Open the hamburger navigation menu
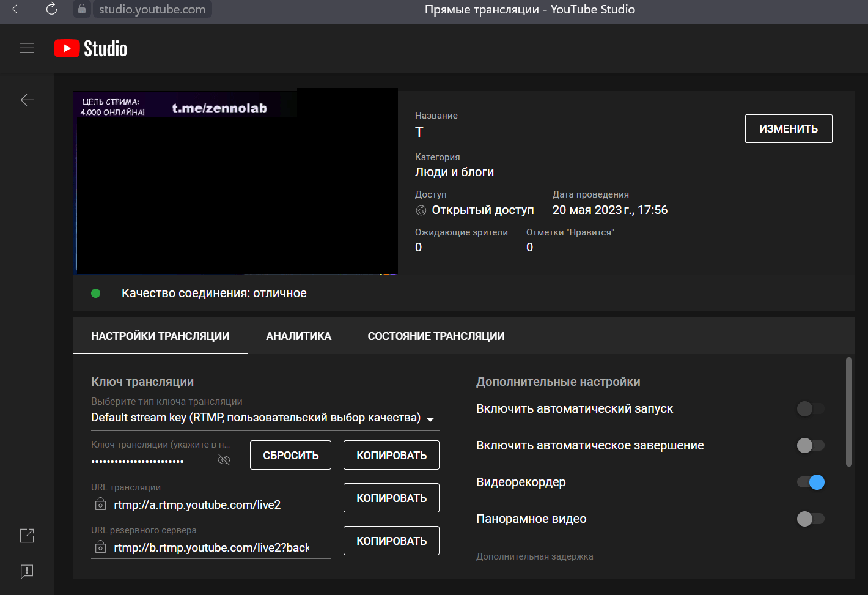 [x=27, y=48]
